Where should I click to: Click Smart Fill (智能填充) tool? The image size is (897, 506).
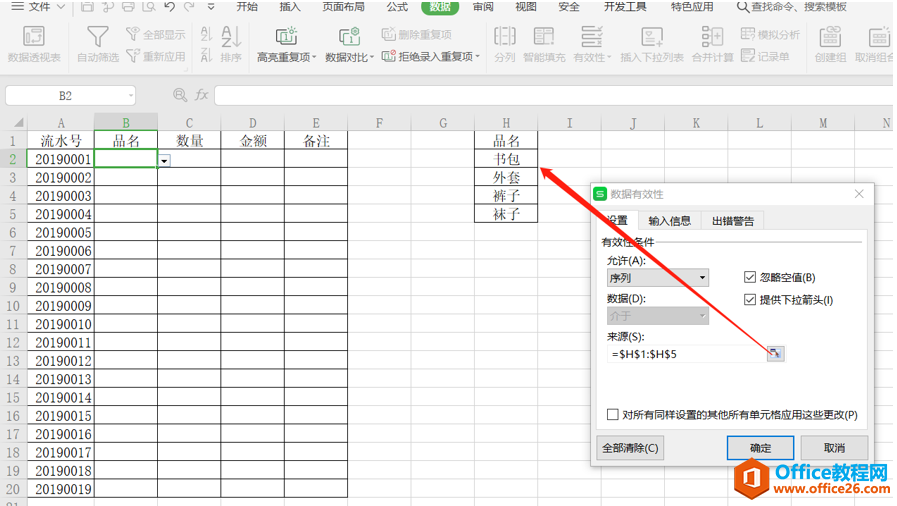pyautogui.click(x=544, y=44)
